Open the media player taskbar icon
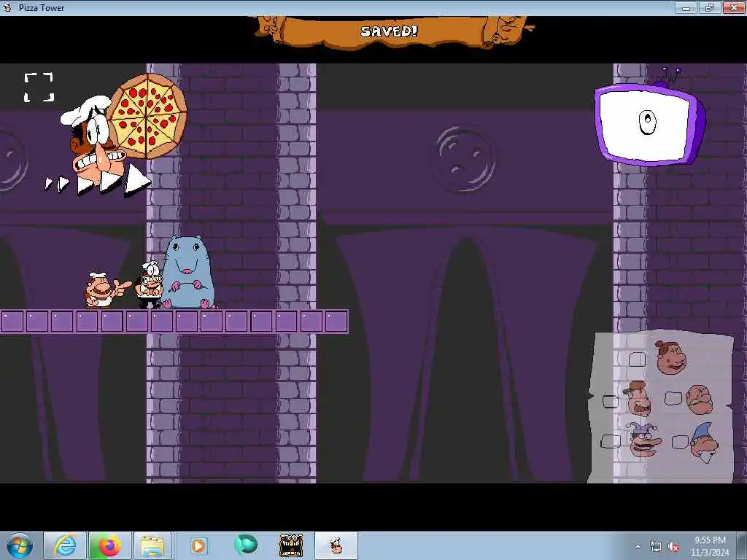Screen dimensions: 747x560 [198, 545]
